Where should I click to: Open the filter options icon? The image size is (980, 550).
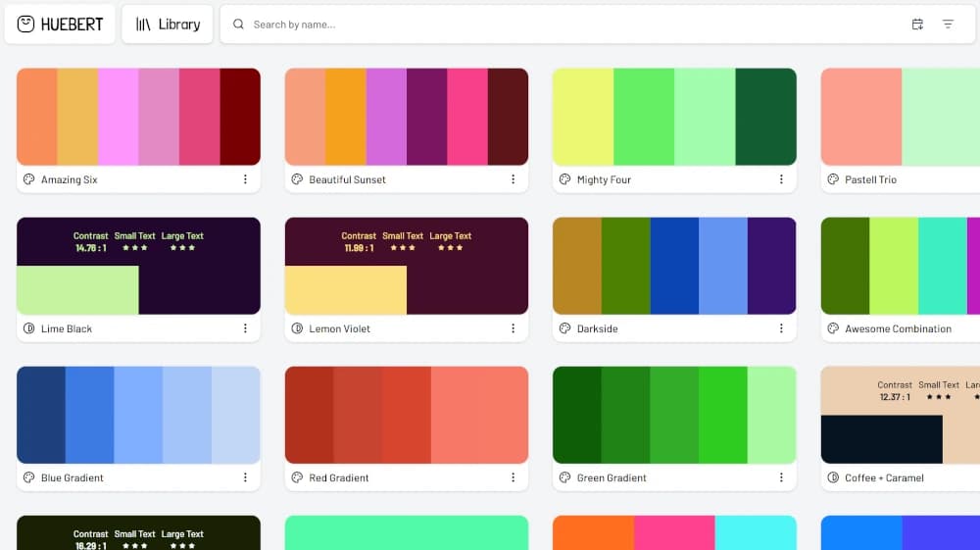[x=948, y=25]
